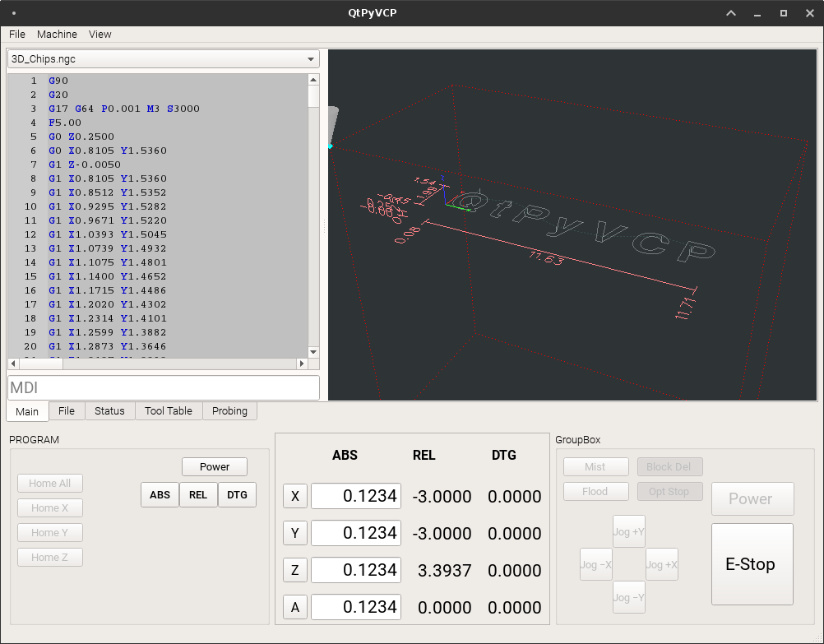Click the Jog +X button
Image resolution: width=824 pixels, height=644 pixels.
pyautogui.click(x=662, y=564)
